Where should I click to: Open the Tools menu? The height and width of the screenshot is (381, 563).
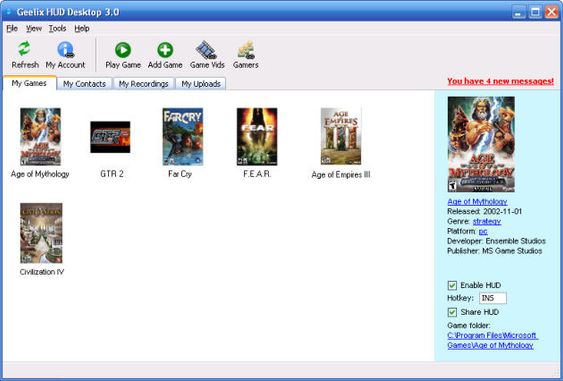[57, 28]
